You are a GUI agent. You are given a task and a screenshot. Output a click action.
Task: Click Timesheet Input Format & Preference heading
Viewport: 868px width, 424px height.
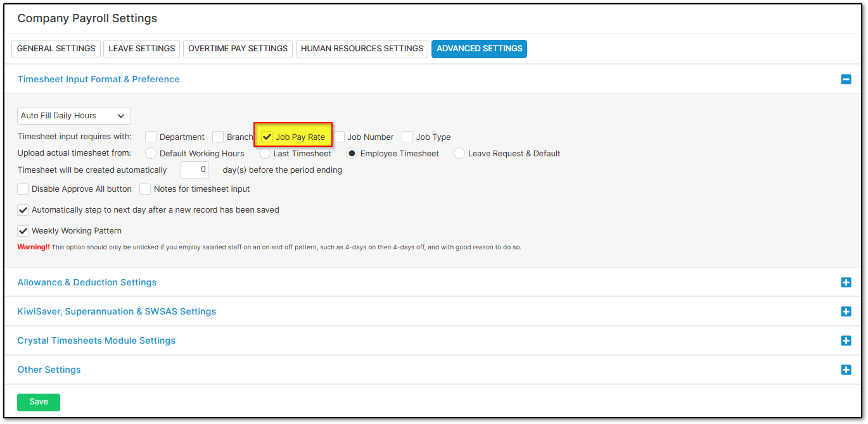(x=99, y=79)
